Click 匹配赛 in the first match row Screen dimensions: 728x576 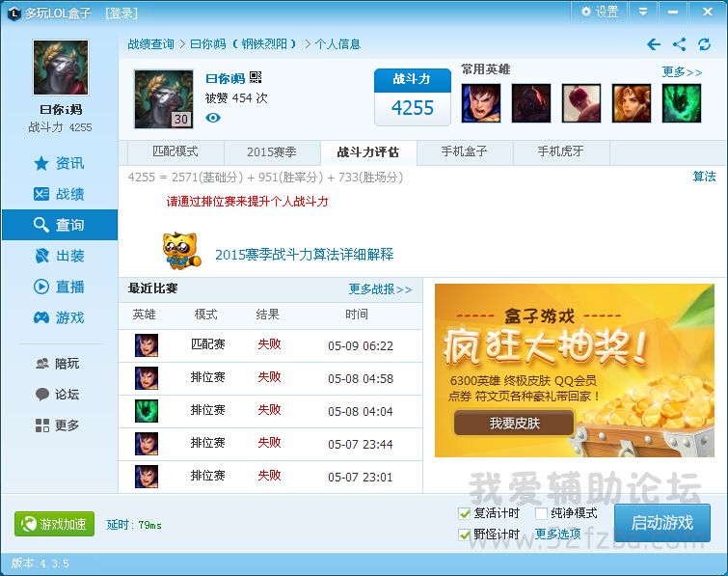pyautogui.click(x=207, y=344)
